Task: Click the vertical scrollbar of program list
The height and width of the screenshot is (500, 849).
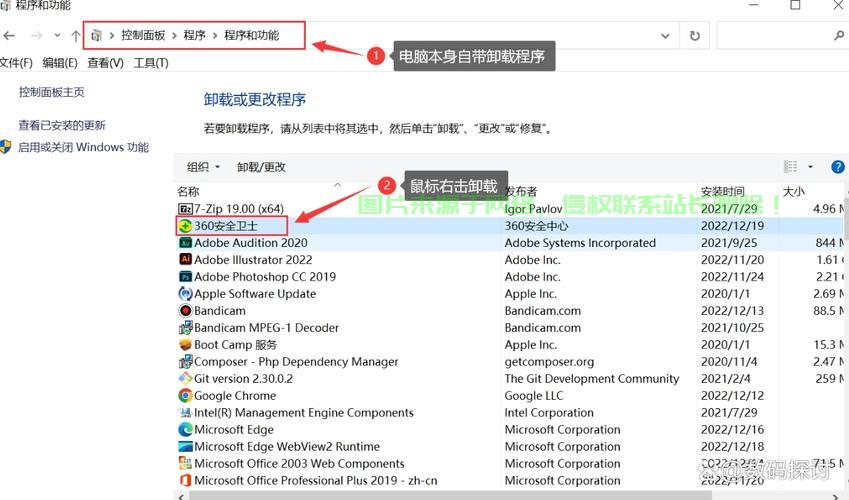Action: 846,217
